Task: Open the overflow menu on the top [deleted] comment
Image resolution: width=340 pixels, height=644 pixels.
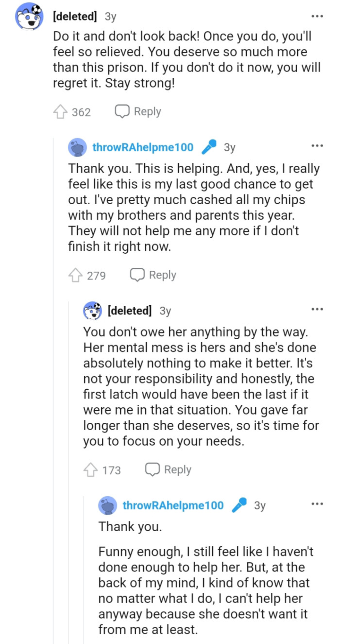Action: [317, 16]
